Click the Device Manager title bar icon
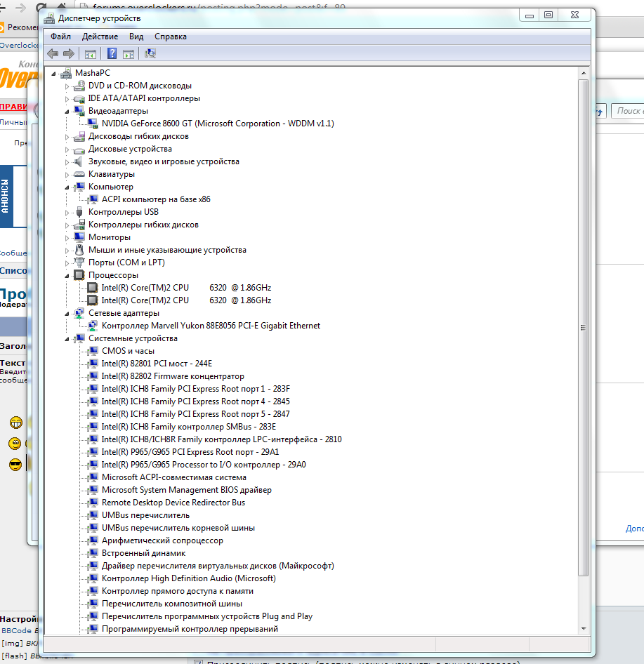 tap(50, 18)
